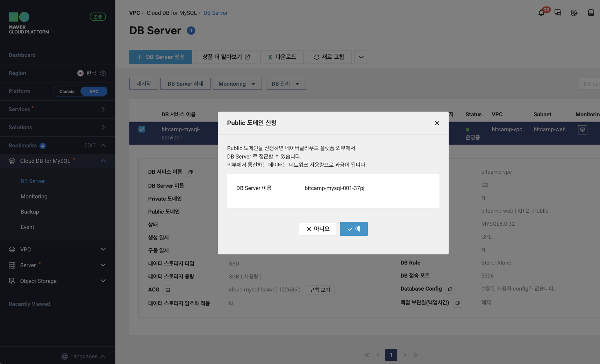The height and width of the screenshot is (364, 600).
Task: Switch platform to Classic
Action: click(x=67, y=92)
